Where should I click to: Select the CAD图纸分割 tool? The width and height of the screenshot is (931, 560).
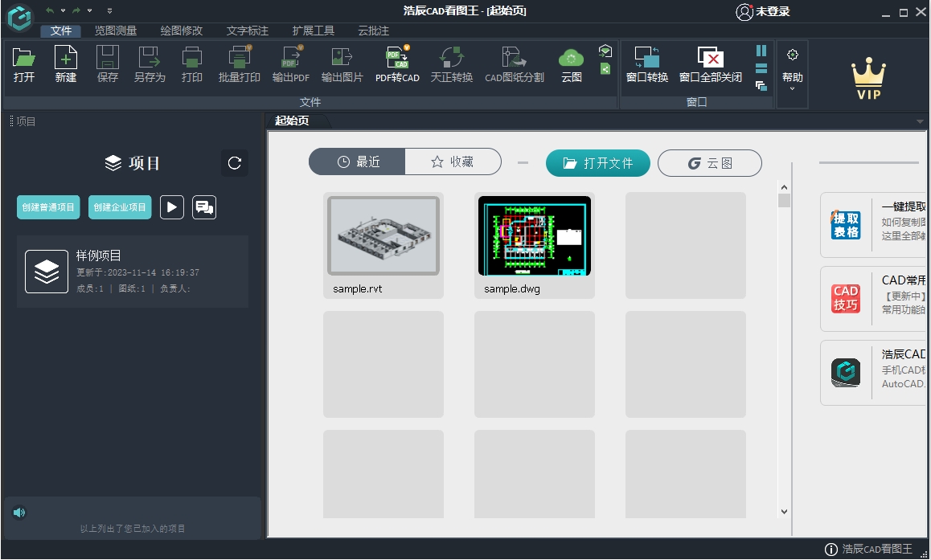coord(514,64)
